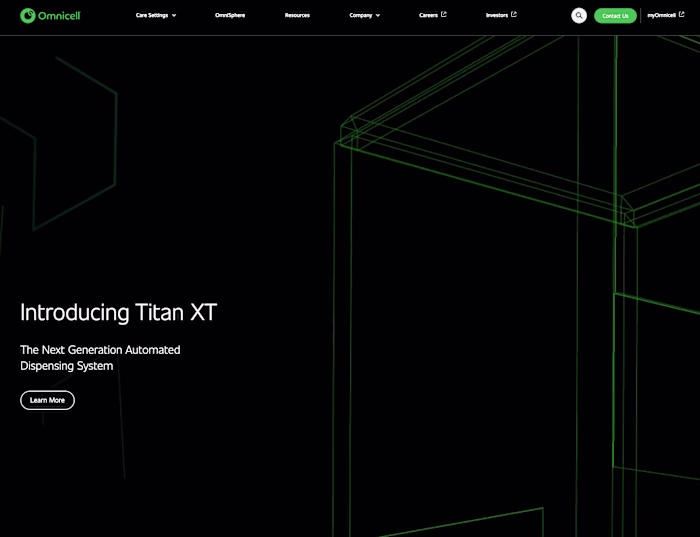The height and width of the screenshot is (537, 700).
Task: Click the Contact Us button
Action: click(x=615, y=16)
